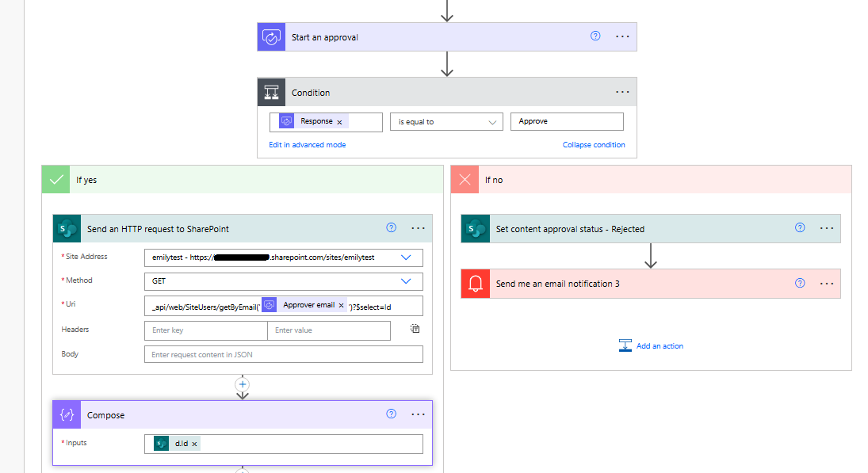The image size is (868, 473).
Task: Click Add an action in If no branch
Action: pos(651,345)
